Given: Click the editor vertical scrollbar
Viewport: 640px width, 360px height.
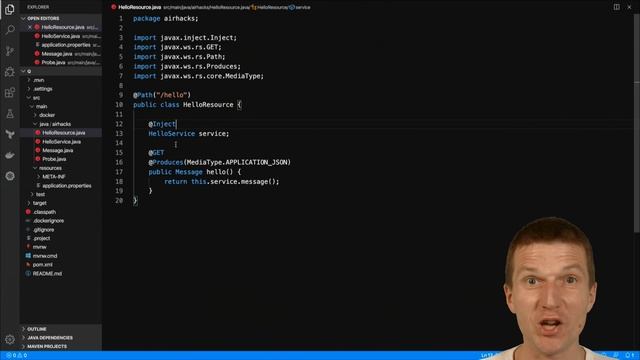Looking at the screenshot, I should [x=637, y=122].
